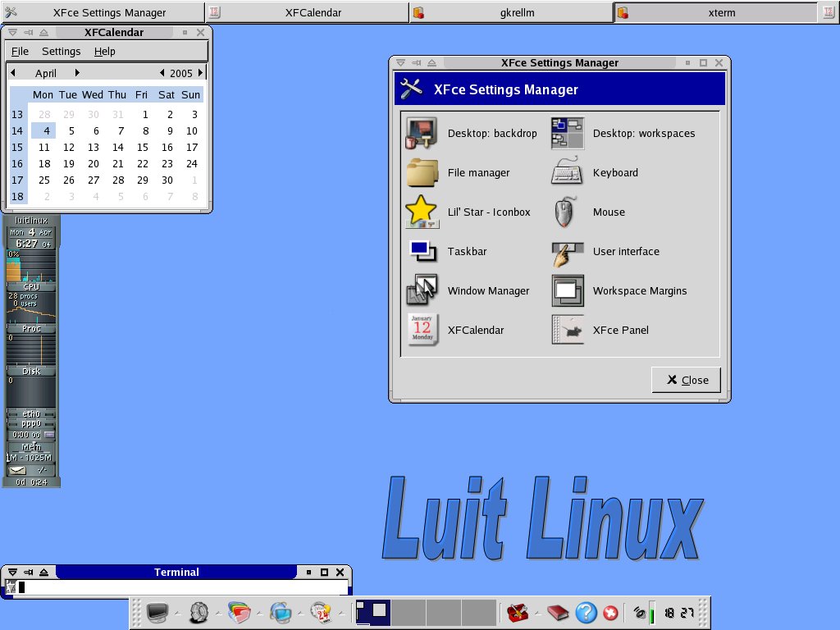Image resolution: width=840 pixels, height=630 pixels.
Task: Open the red book panel icon
Action: click(x=558, y=612)
